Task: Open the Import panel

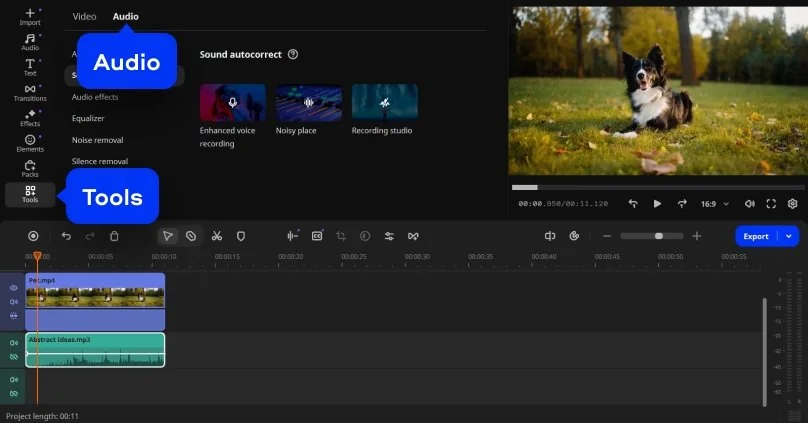Action: pyautogui.click(x=30, y=16)
